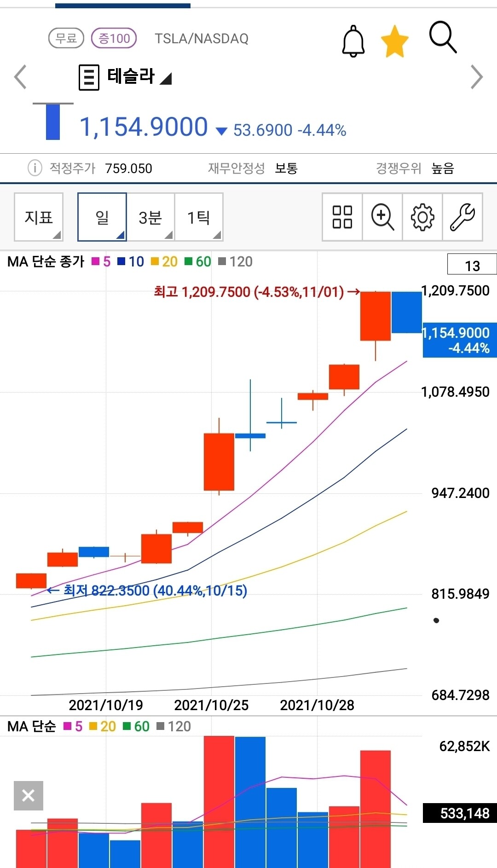This screenshot has width=497, height=868.
Task: Click the 무료 badge button
Action: [x=66, y=38]
